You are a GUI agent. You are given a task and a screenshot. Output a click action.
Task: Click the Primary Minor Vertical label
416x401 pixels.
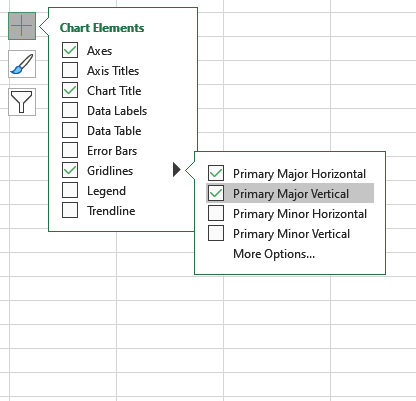(292, 234)
